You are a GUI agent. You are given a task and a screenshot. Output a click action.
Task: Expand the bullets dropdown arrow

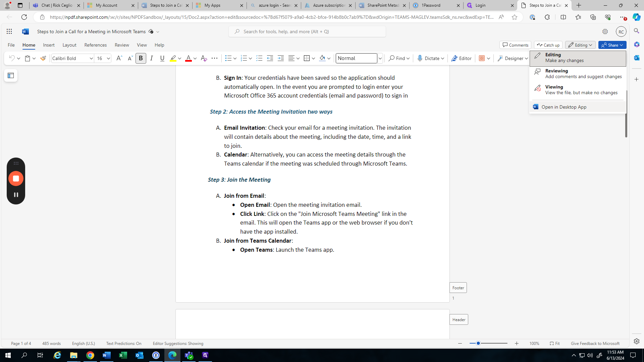pos(235,58)
